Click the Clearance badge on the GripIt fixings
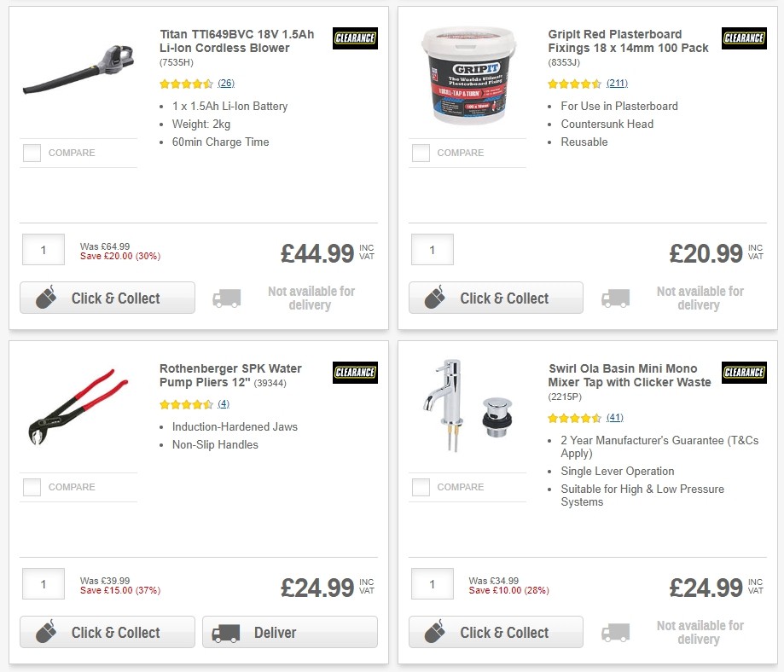 (743, 38)
